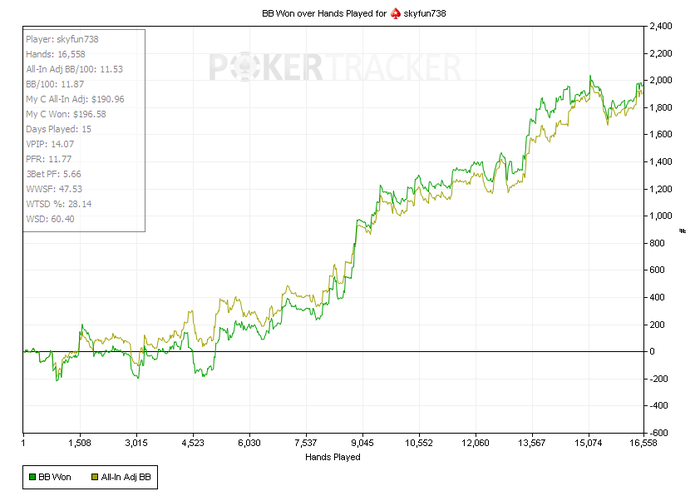Screen dimensions: 700x501
Task: Click the x-axis label '13,567'
Action: point(532,443)
